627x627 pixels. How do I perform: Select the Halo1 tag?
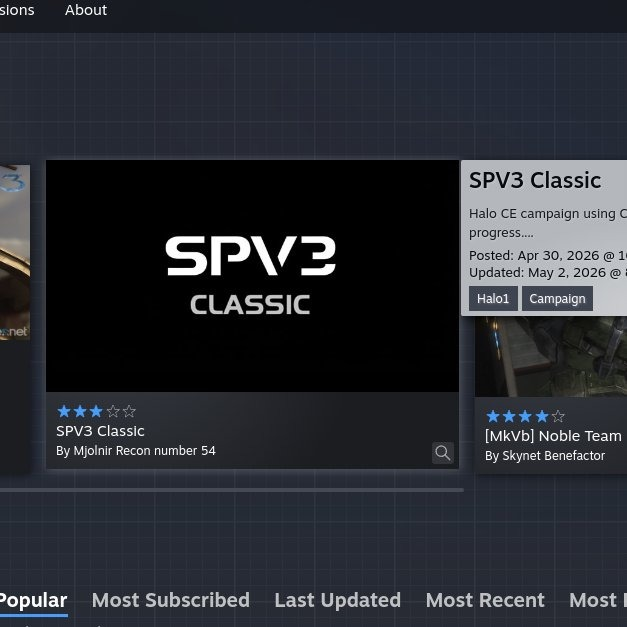coord(493,298)
